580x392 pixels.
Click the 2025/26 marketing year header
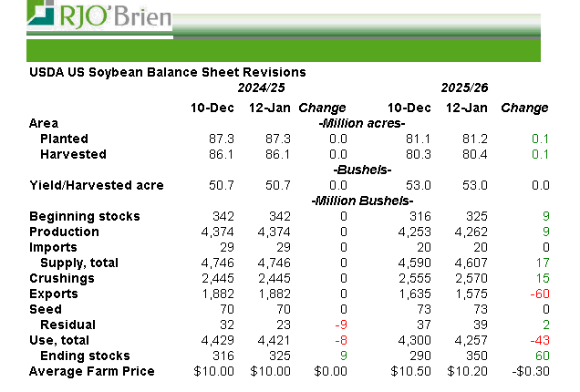[465, 88]
